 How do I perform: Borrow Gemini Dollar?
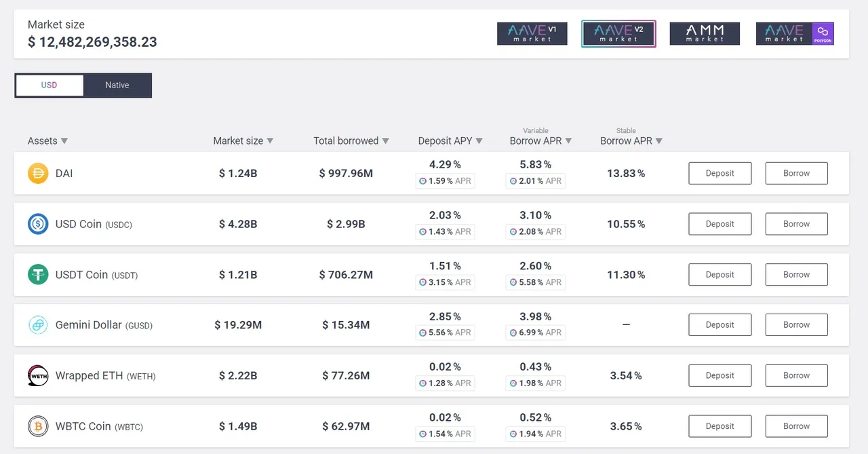[x=797, y=325]
